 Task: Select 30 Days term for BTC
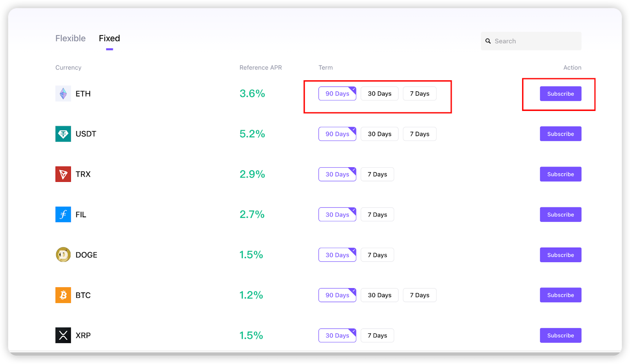[380, 295]
